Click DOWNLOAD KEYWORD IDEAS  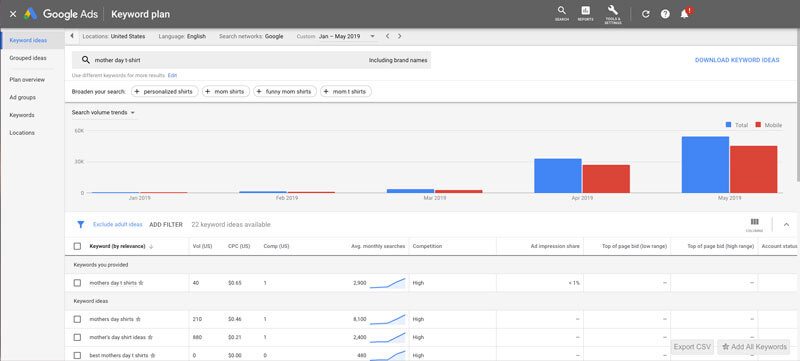(737, 60)
